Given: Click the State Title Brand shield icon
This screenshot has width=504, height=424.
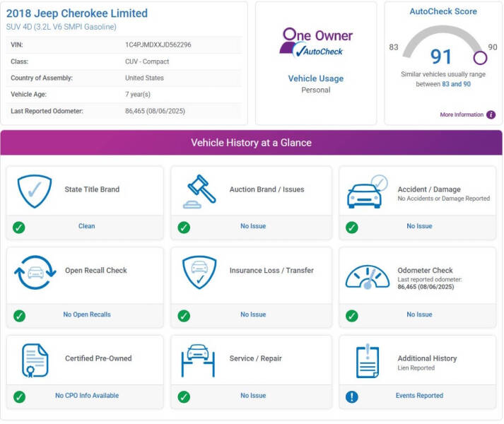Looking at the screenshot, I should (x=35, y=191).
